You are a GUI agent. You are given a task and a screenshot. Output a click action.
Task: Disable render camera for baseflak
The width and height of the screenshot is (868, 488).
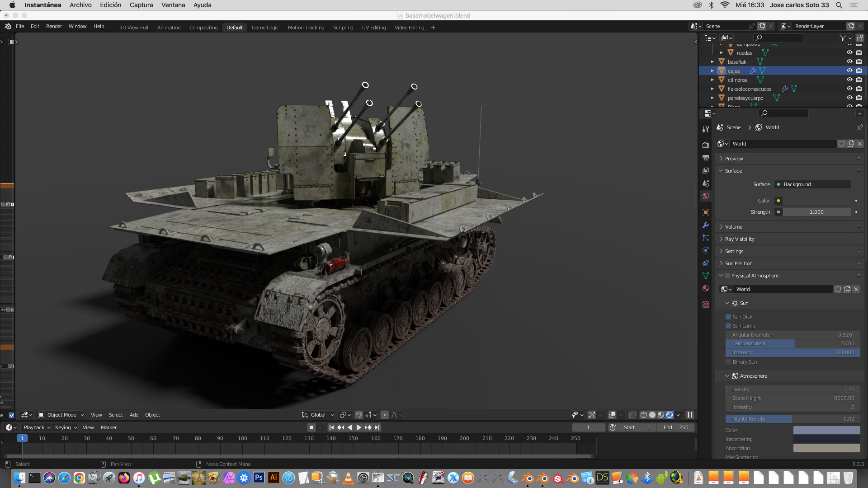point(859,61)
